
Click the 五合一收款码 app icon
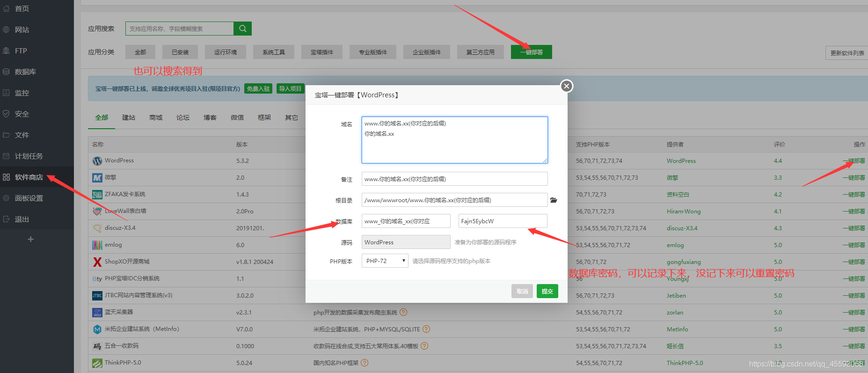click(x=97, y=346)
